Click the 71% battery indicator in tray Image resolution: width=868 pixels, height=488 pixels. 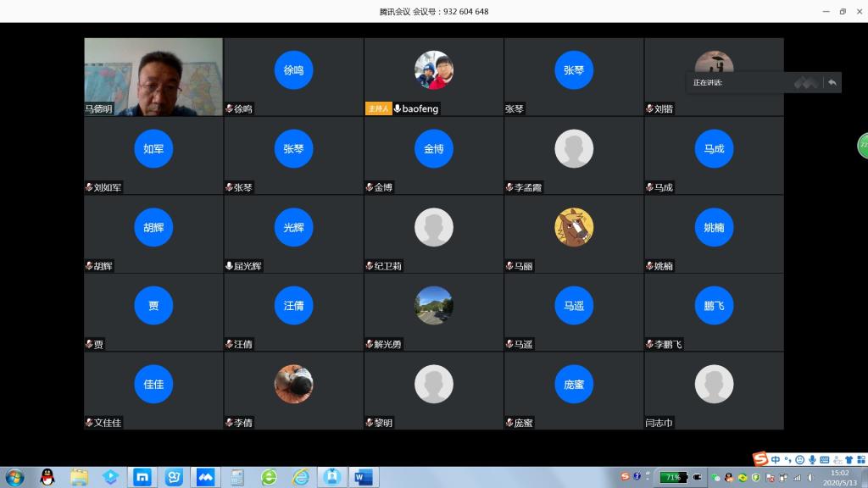point(673,477)
